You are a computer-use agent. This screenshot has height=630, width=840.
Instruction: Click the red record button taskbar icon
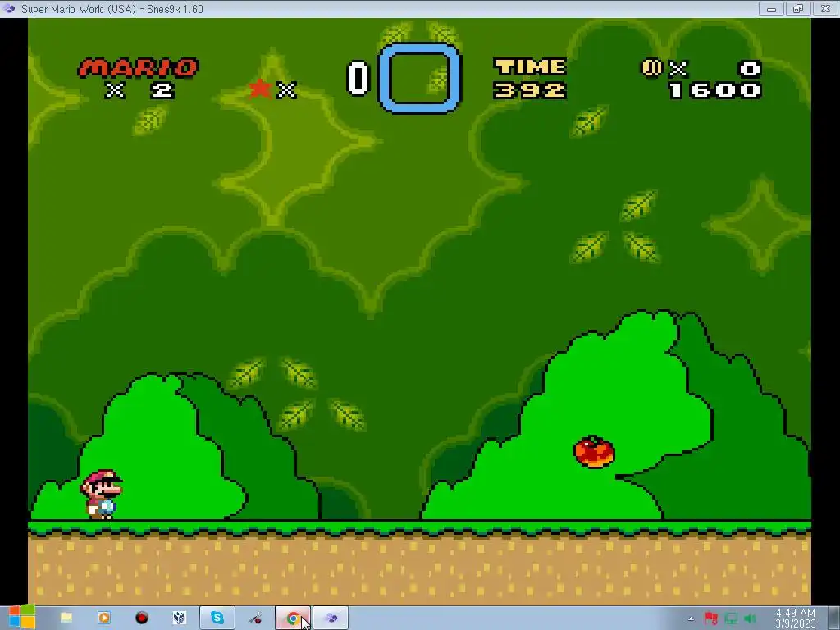pos(141,619)
